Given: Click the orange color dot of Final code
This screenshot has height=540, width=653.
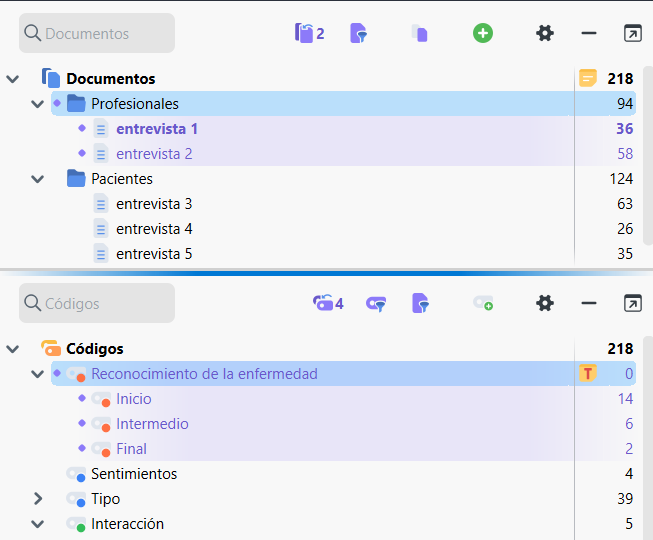Looking at the screenshot, I should pos(107,452).
